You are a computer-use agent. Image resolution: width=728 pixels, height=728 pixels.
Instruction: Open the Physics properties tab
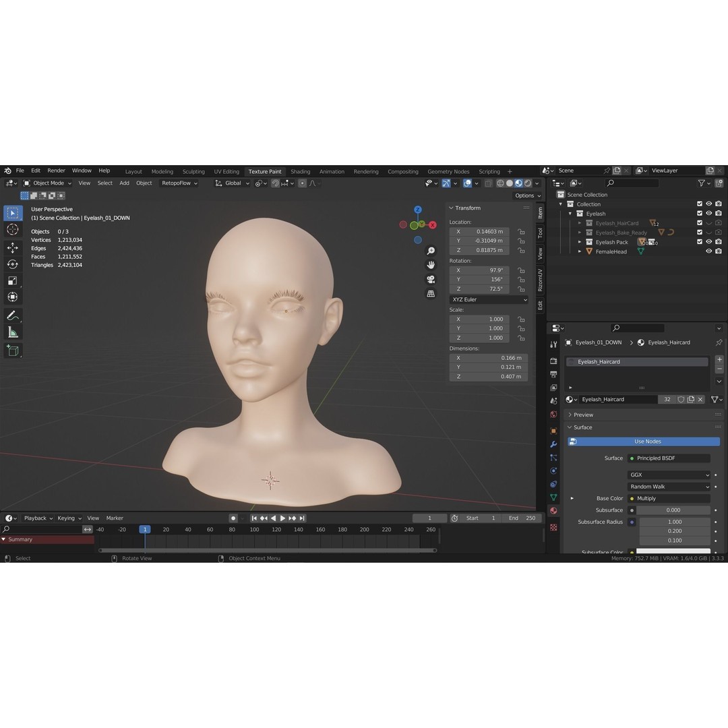click(553, 471)
